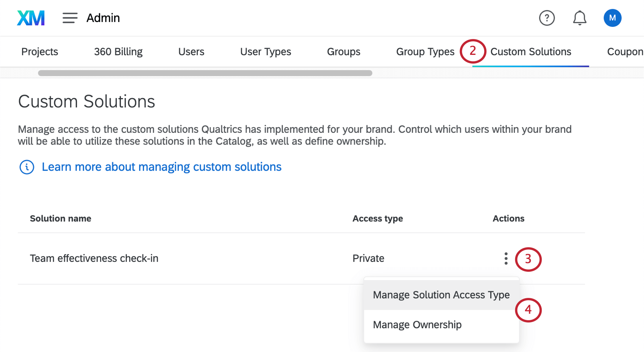Screen dimensions: 644x352
Task: Switch to the Group Types tab
Action: coord(425,51)
